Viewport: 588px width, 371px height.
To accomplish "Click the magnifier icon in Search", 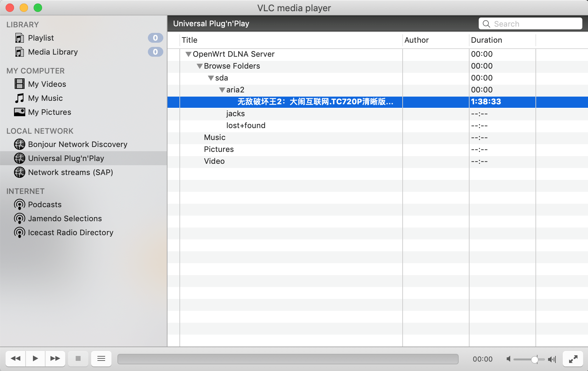I will [486, 24].
